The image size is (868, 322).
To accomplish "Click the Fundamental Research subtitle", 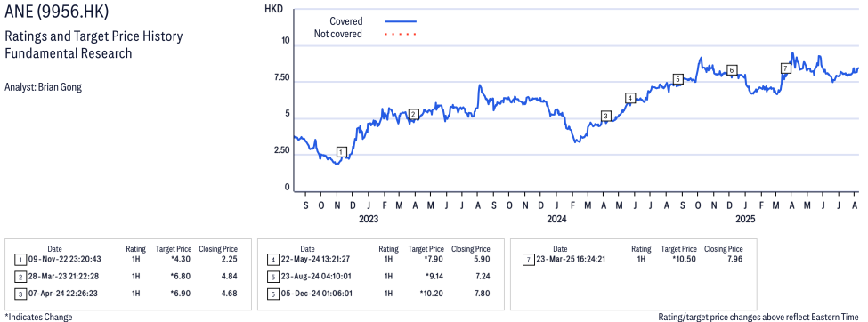I will click(x=68, y=53).
